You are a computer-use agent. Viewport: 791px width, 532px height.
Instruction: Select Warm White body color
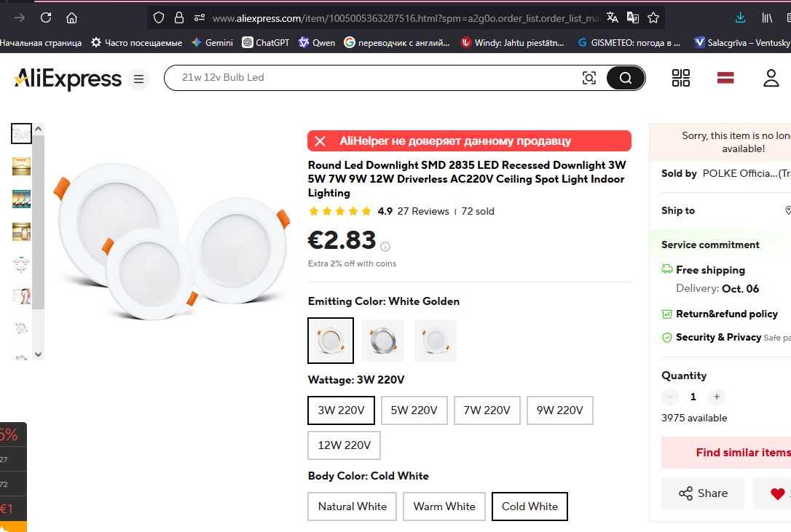coord(444,507)
